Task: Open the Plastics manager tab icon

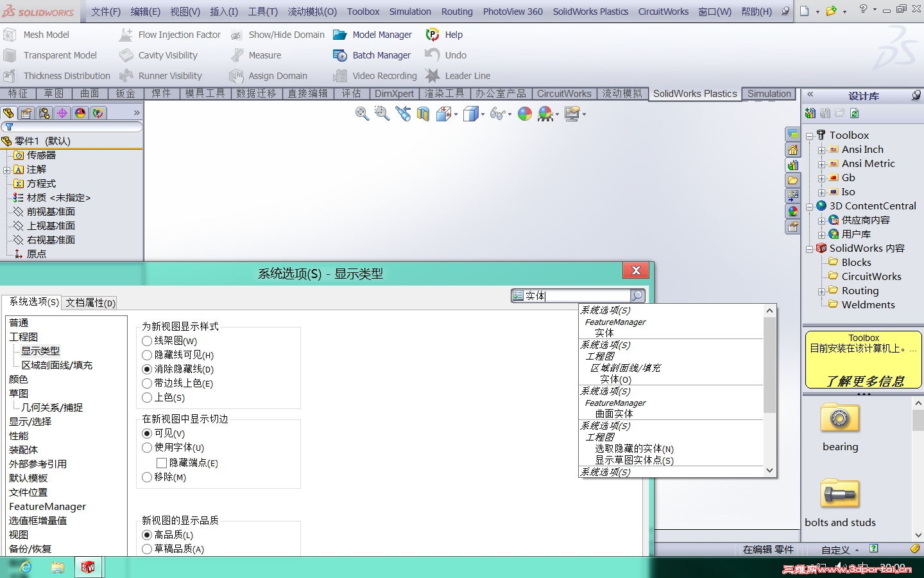Action: tap(98, 113)
